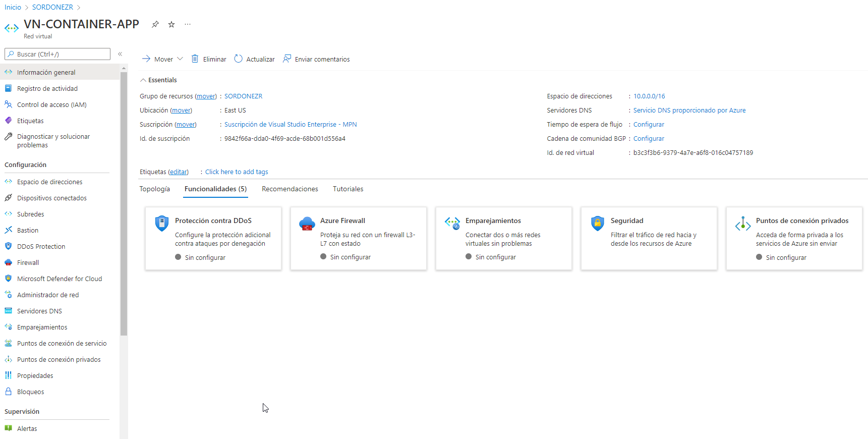Image resolution: width=868 pixels, height=439 pixels.
Task: Click the Dispositivos conectados plug icon
Action: tap(8, 198)
